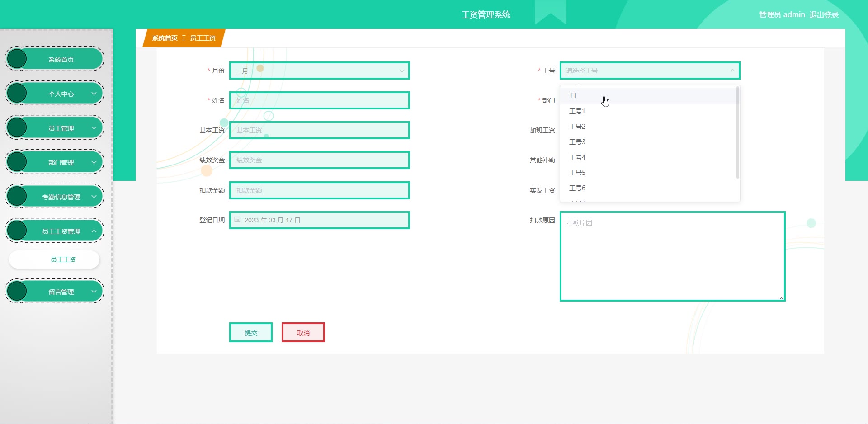Click the 员工工资 breadcrumb item
The width and height of the screenshot is (868, 424).
[x=203, y=38]
